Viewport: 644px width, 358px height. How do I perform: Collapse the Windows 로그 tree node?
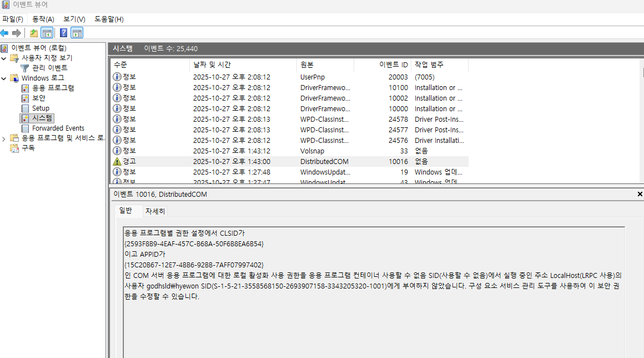tap(4, 78)
